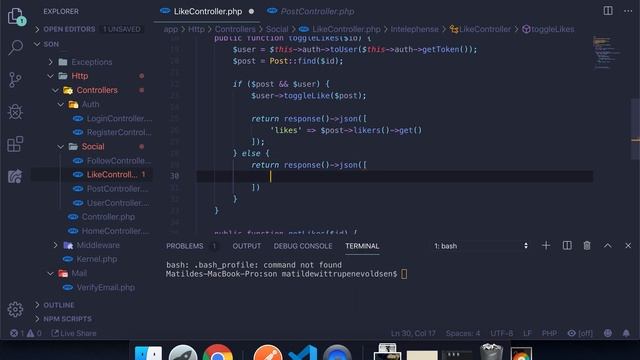This screenshot has width=640, height=360.
Task: Change encoding via UTF-8 status item
Action: coord(502,333)
